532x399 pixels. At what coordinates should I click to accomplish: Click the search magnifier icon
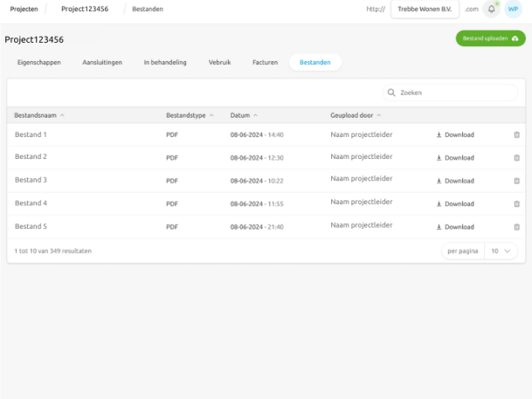(x=391, y=93)
